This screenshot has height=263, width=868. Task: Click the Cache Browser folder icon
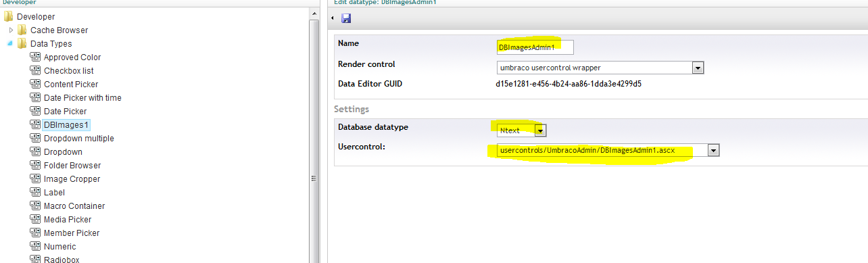coord(22,30)
